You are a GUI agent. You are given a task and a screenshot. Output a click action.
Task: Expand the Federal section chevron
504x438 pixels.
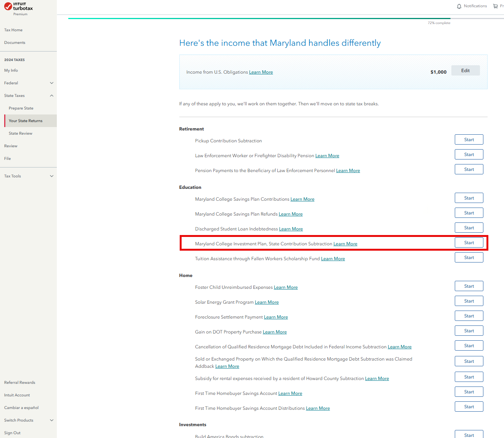[52, 83]
